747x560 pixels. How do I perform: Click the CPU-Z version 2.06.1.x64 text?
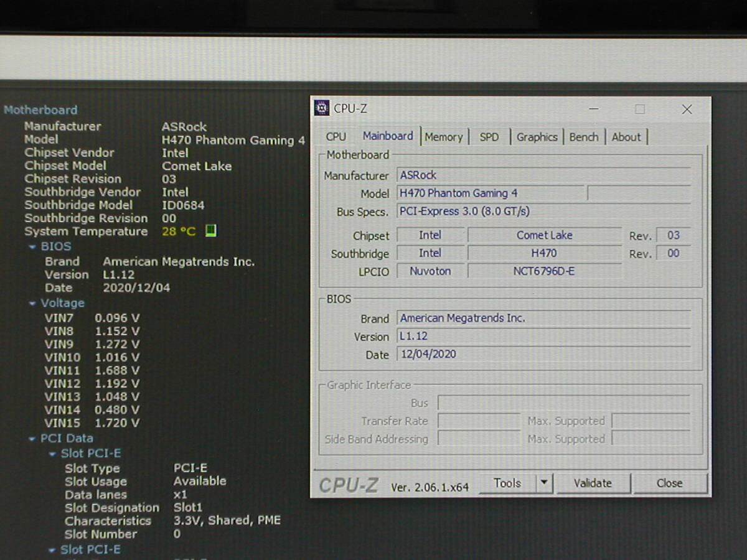[430, 487]
